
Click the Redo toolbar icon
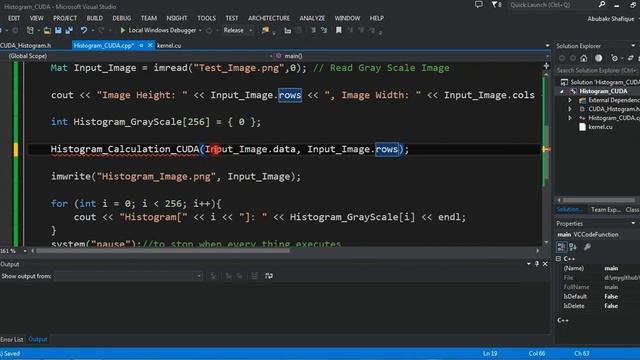click(101, 30)
